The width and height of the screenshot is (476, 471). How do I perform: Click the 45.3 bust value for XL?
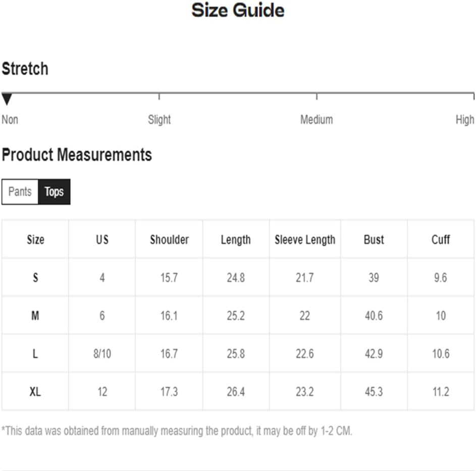[x=374, y=391]
